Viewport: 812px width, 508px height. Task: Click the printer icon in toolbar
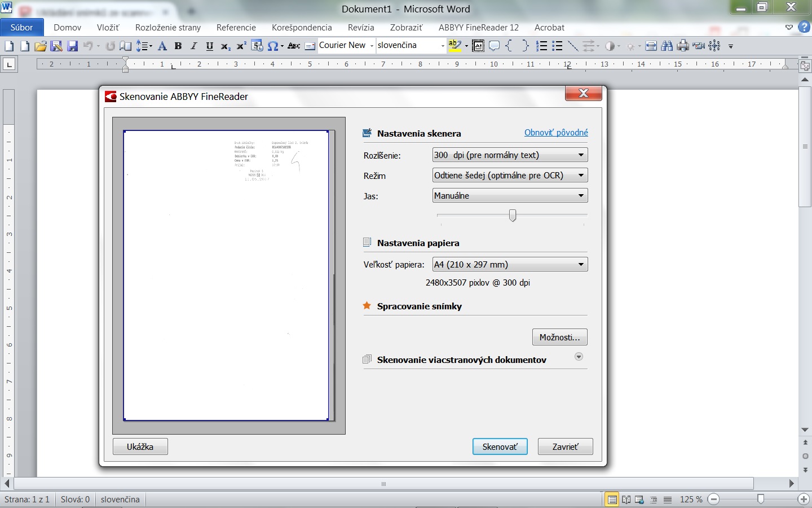point(683,46)
